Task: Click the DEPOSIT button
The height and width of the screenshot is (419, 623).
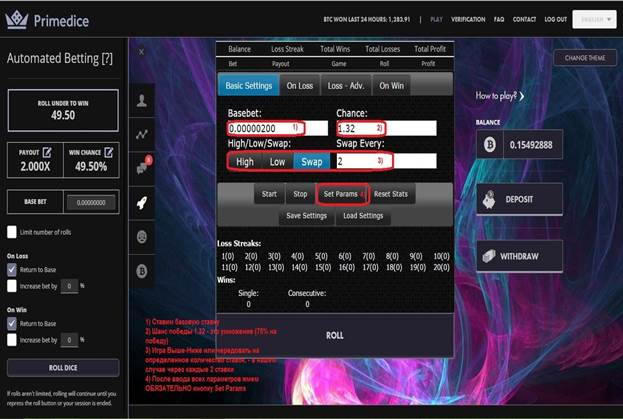Action: point(519,199)
